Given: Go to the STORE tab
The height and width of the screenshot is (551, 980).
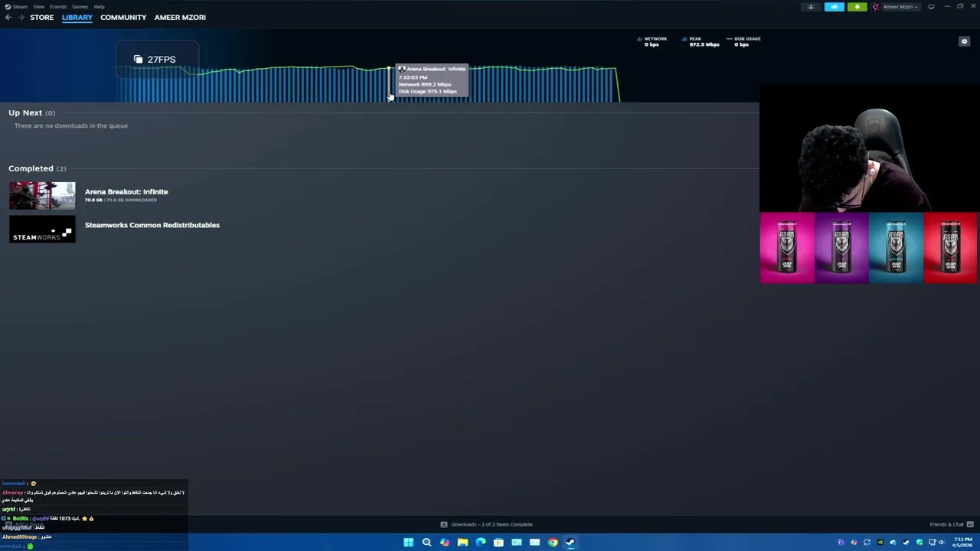Looking at the screenshot, I should [x=42, y=17].
